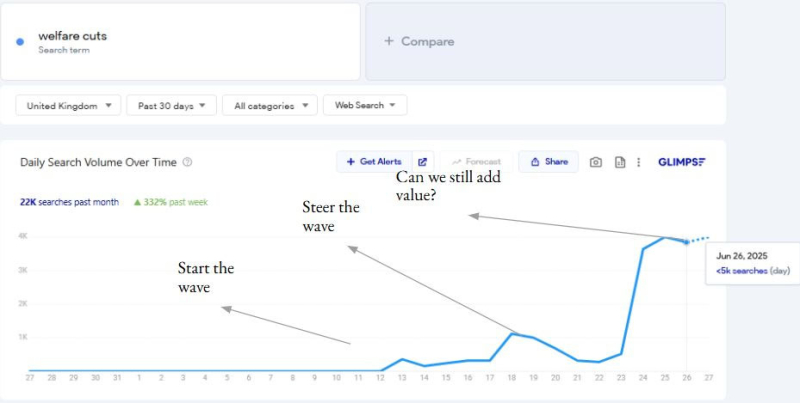800x403 pixels.
Task: Click the welfare cuts search term field
Action: [x=180, y=41]
